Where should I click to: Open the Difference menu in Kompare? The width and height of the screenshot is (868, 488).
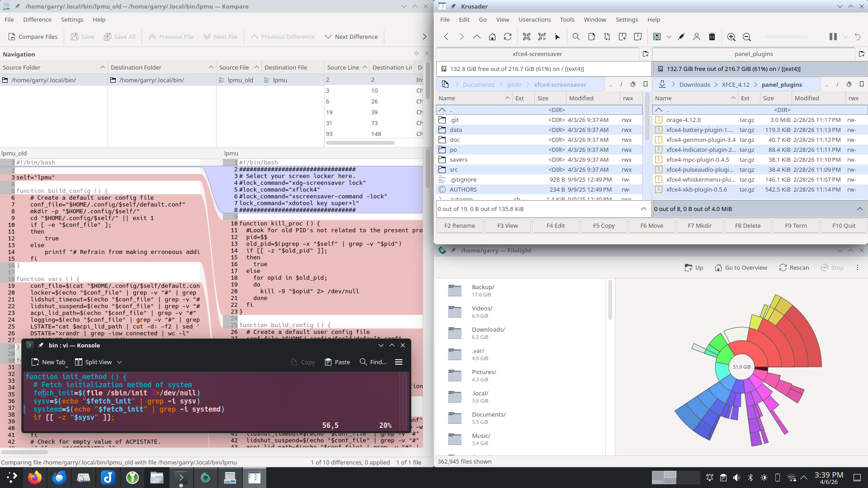click(x=37, y=19)
